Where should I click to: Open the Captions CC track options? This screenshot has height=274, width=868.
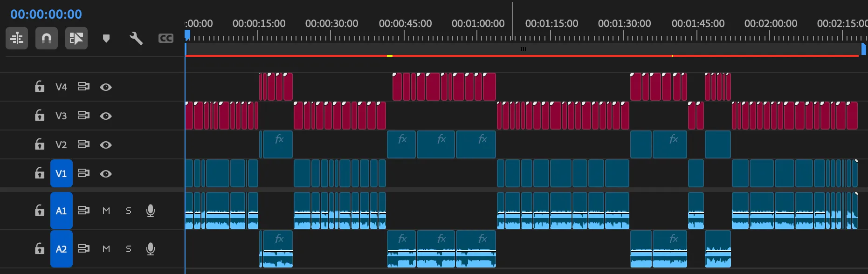click(165, 38)
